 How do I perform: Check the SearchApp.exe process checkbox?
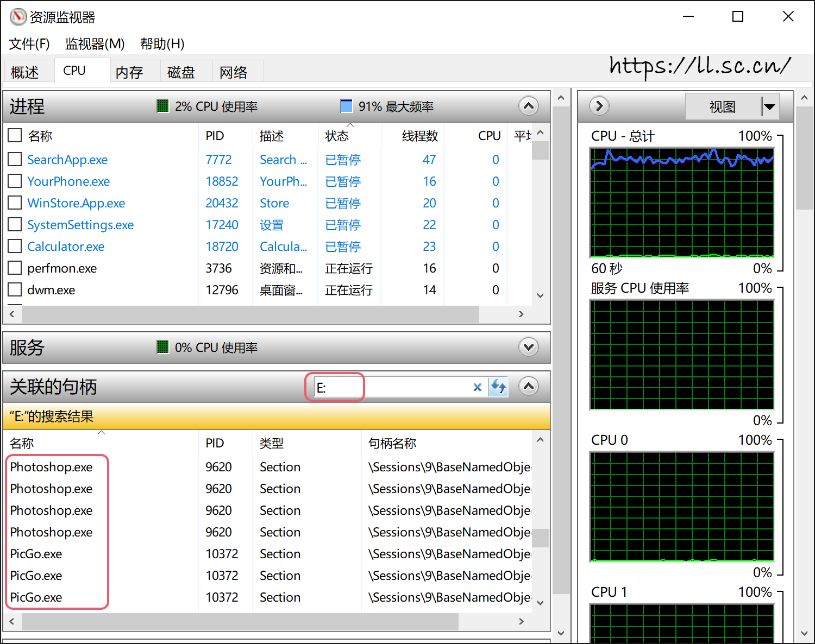click(15, 159)
